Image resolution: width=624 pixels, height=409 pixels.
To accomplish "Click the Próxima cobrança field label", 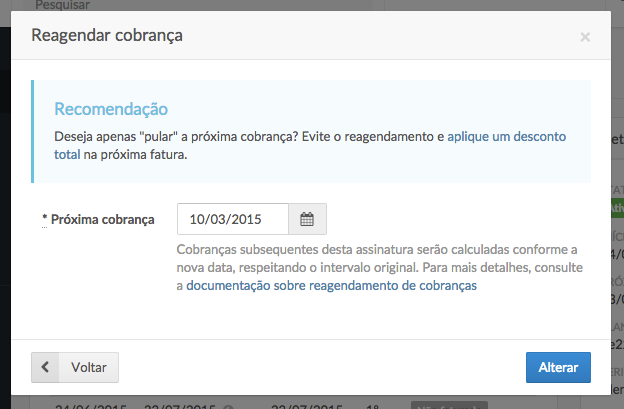I will pyautogui.click(x=102, y=219).
